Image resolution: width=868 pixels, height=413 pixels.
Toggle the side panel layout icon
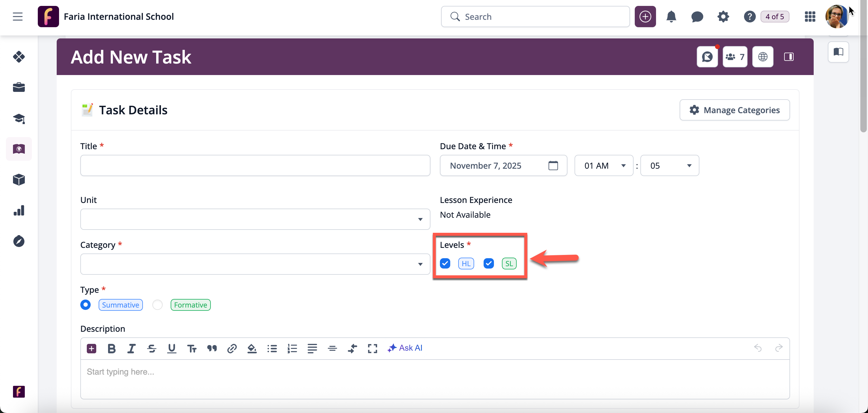pyautogui.click(x=789, y=57)
